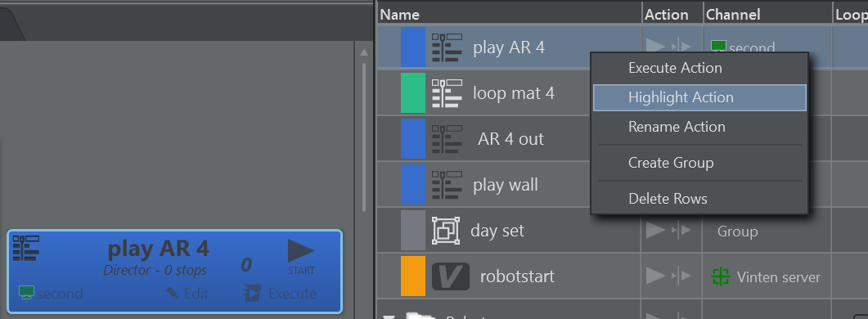Select the AR 4 out row name
Screen dimensions: 868x319
[x=511, y=138]
